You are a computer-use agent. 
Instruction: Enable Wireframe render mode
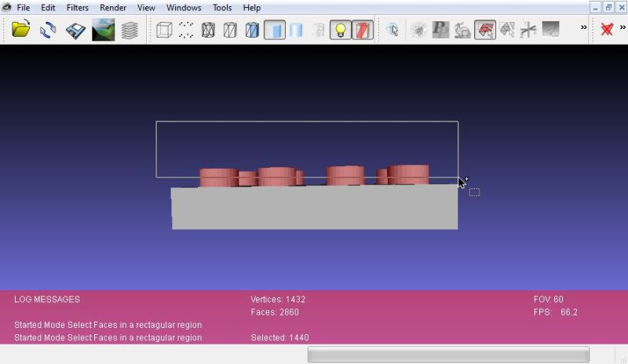(208, 30)
